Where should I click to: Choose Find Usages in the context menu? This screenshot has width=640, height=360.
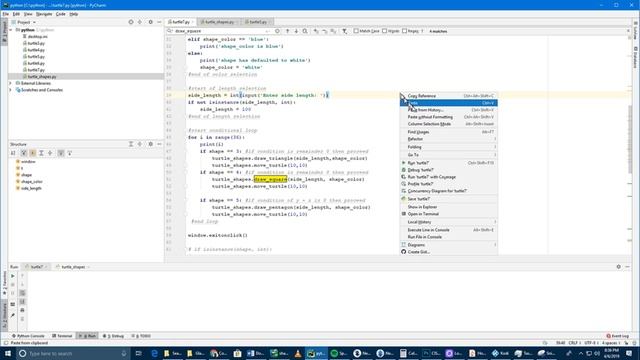[449, 132]
